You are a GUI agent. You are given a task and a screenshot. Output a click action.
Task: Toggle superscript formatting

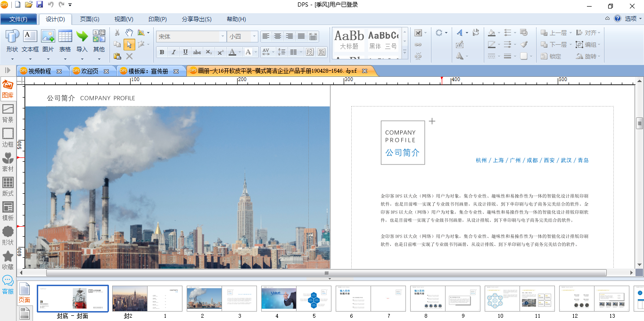221,52
